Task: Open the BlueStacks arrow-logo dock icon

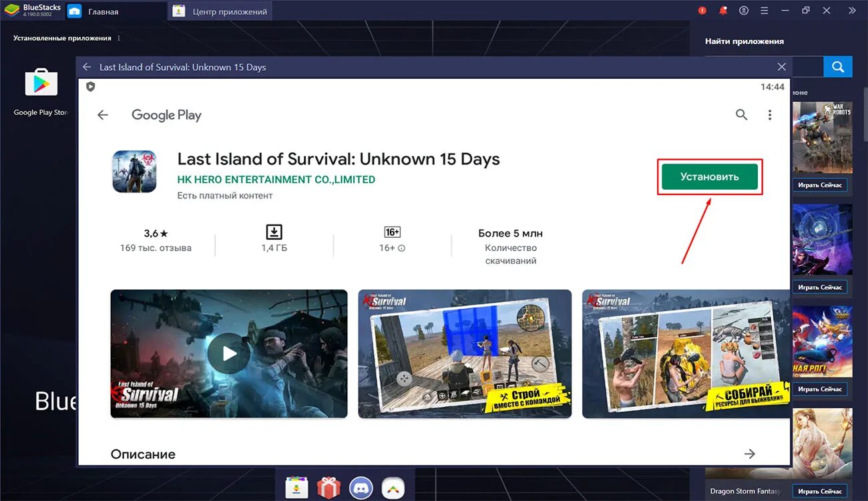Action: tap(393, 488)
